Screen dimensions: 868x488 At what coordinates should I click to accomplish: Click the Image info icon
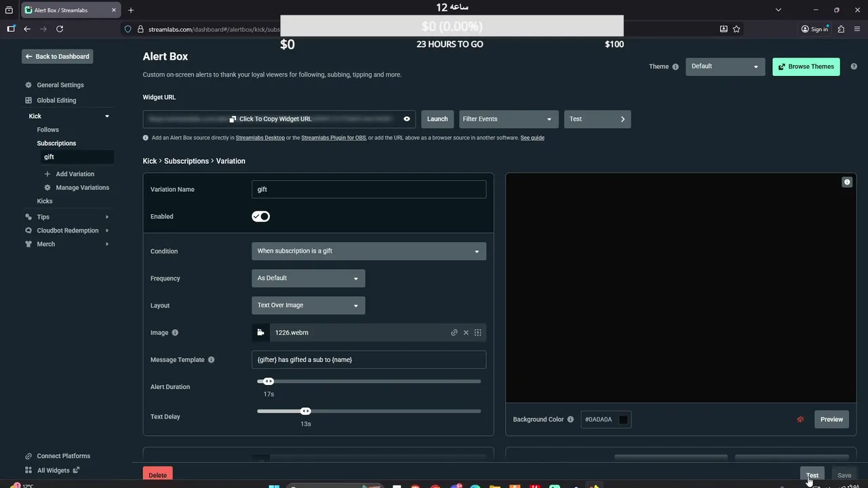pyautogui.click(x=175, y=332)
